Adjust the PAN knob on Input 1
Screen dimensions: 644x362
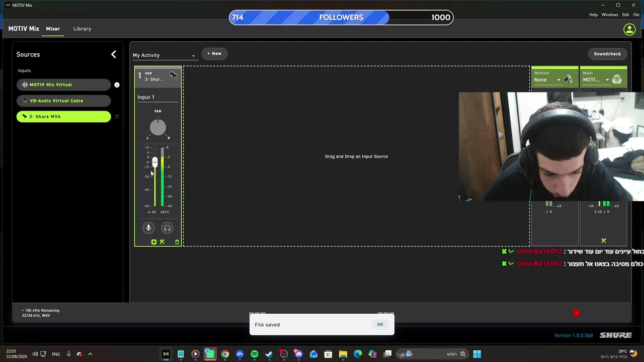(x=157, y=128)
